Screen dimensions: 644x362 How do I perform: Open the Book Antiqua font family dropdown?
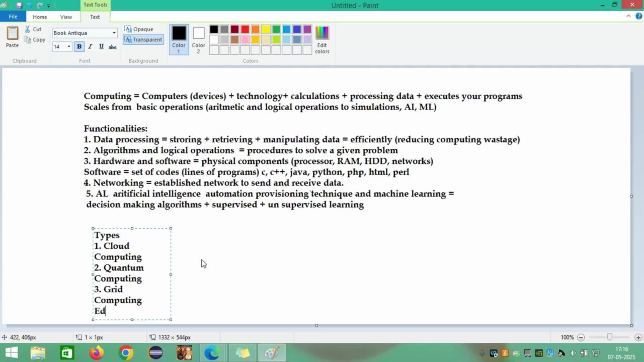[x=114, y=33]
